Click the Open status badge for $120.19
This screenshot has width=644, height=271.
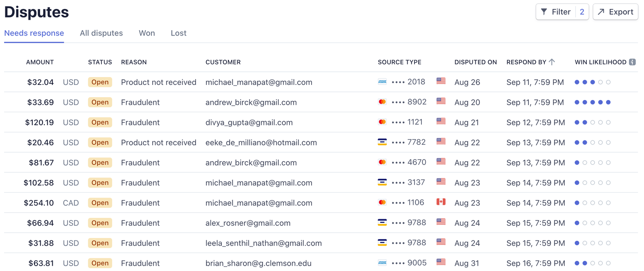point(100,122)
